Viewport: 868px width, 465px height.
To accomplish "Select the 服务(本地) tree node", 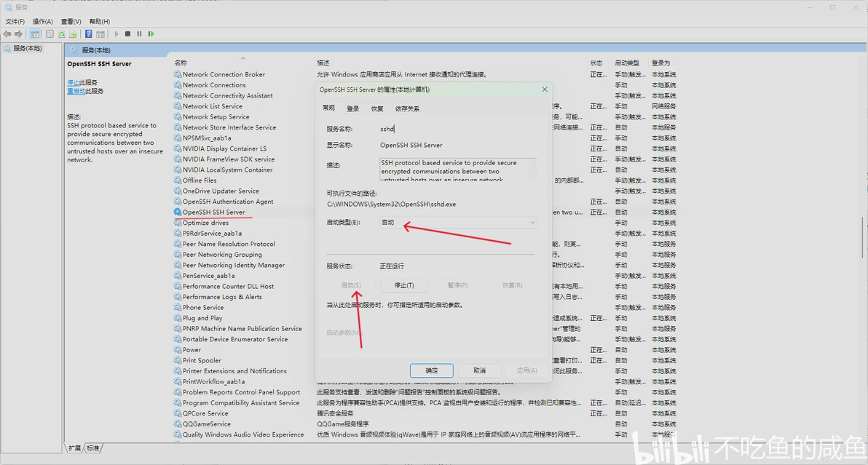I will pos(28,49).
